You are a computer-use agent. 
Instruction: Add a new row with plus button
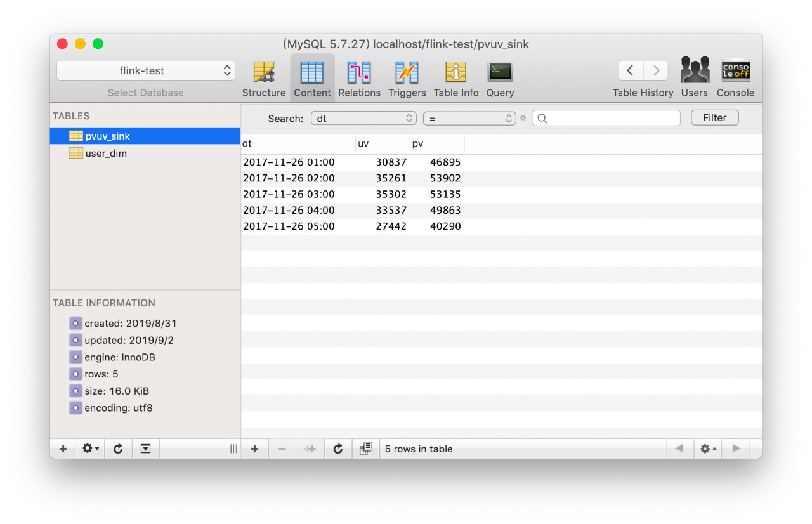coord(254,449)
